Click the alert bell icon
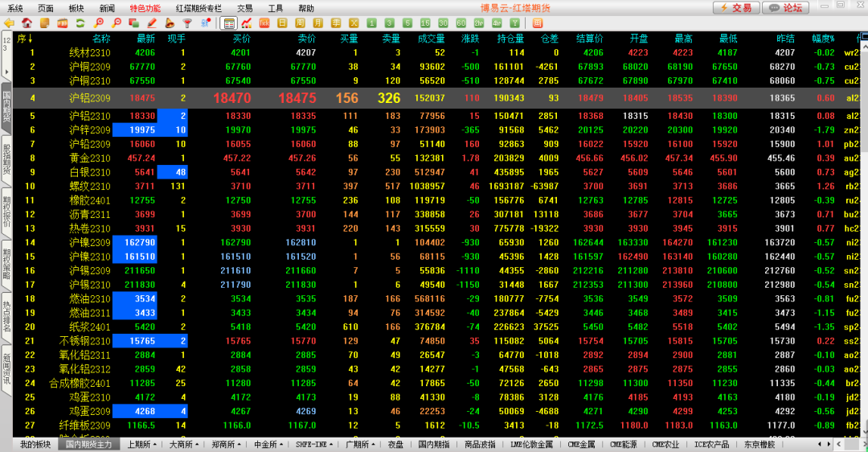Image resolution: width=868 pixels, height=452 pixels. pyautogui.click(x=170, y=23)
